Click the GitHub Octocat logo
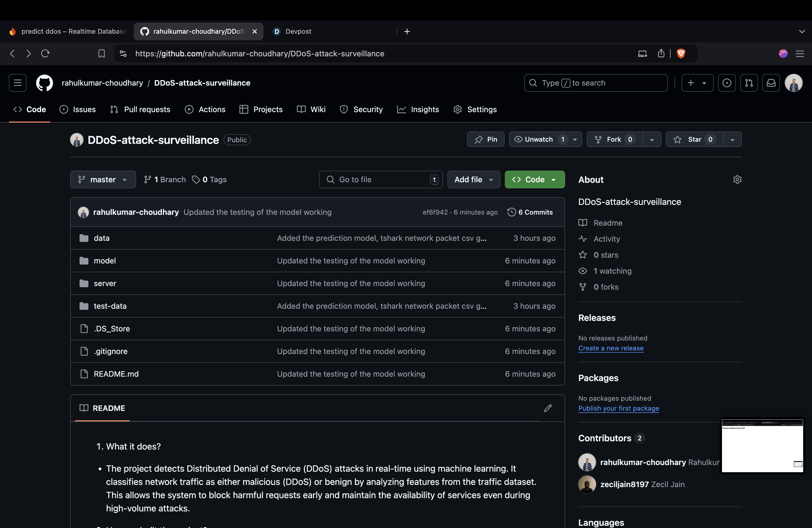 [x=44, y=83]
